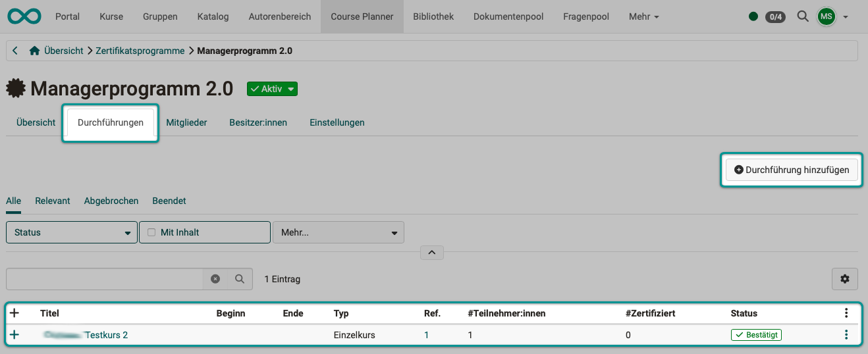This screenshot has height=354, width=868.
Task: Go to Kurse in top navigation
Action: tap(111, 16)
